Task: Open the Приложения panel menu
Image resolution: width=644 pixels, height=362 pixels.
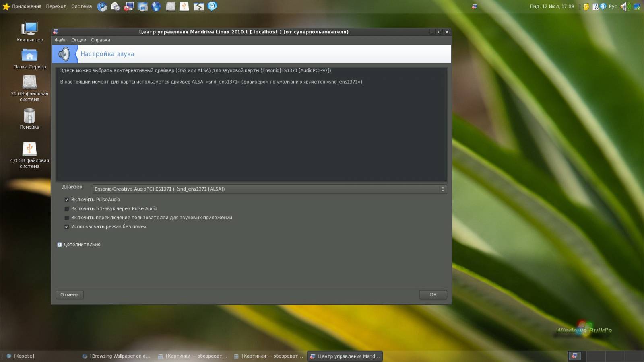Action: point(27,6)
